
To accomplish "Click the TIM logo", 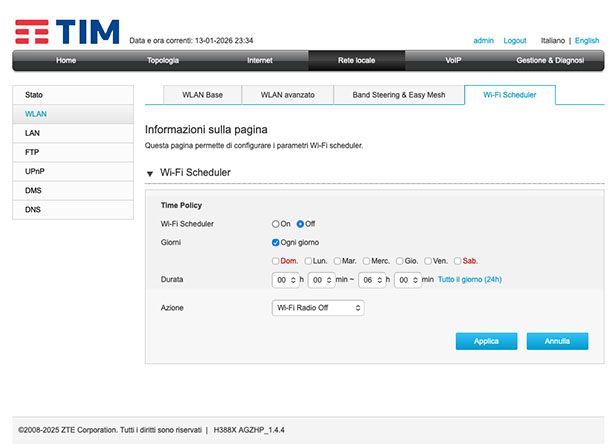I will (67, 32).
